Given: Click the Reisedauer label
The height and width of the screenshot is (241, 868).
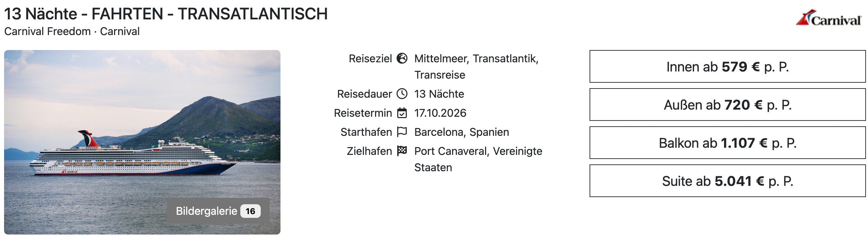Looking at the screenshot, I should 364,94.
